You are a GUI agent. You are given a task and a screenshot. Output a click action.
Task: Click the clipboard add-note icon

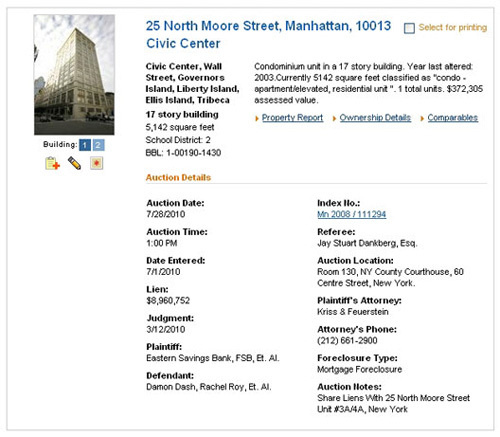(x=52, y=163)
